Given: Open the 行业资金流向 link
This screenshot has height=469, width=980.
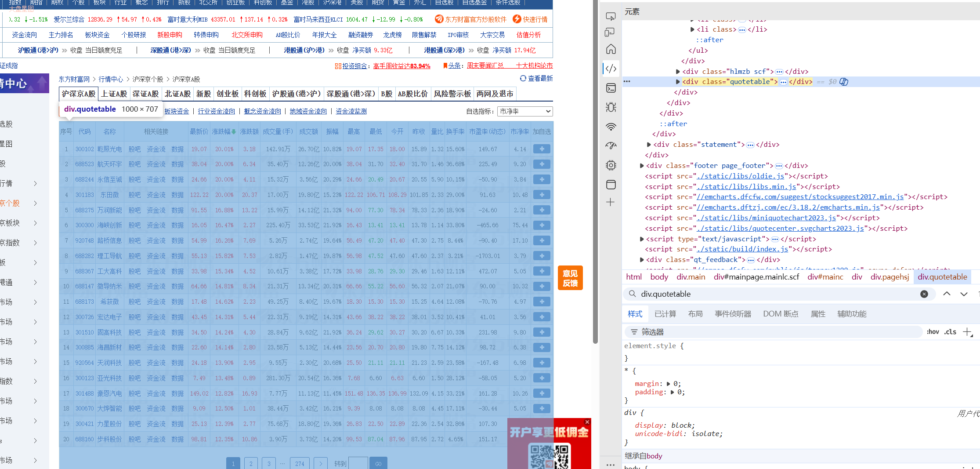Looking at the screenshot, I should pos(216,111).
